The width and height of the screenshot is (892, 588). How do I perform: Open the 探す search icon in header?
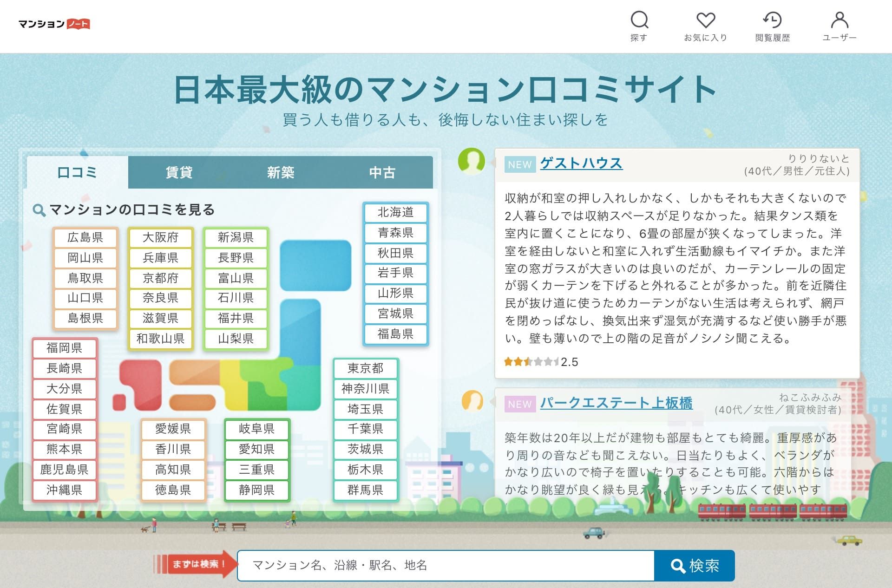point(639,26)
